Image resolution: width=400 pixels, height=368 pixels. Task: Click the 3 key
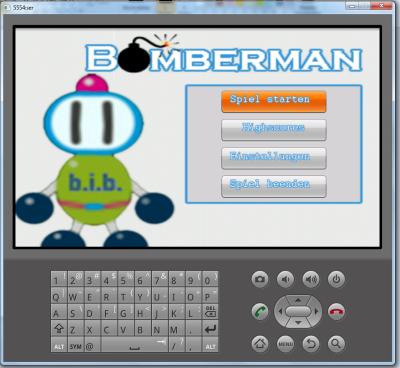tap(92, 279)
